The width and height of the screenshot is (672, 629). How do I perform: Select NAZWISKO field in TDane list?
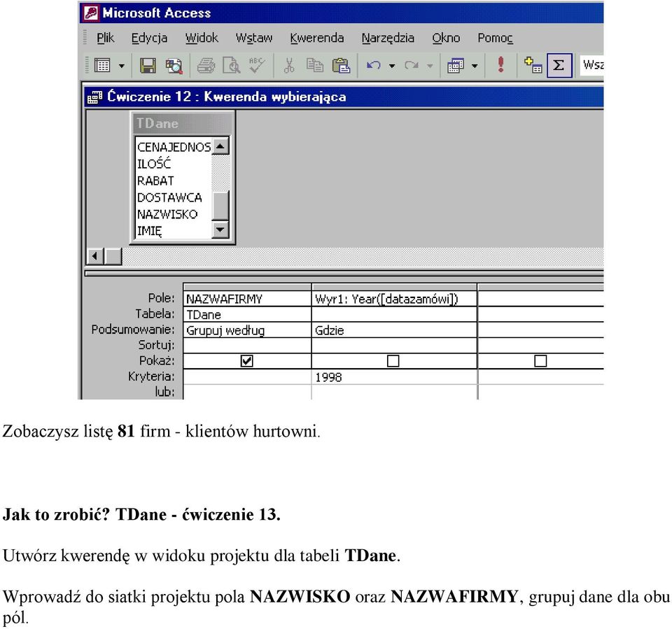click(x=174, y=214)
